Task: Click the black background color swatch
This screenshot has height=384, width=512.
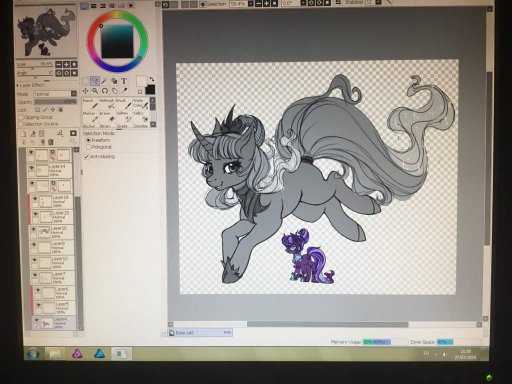Action: (x=150, y=89)
